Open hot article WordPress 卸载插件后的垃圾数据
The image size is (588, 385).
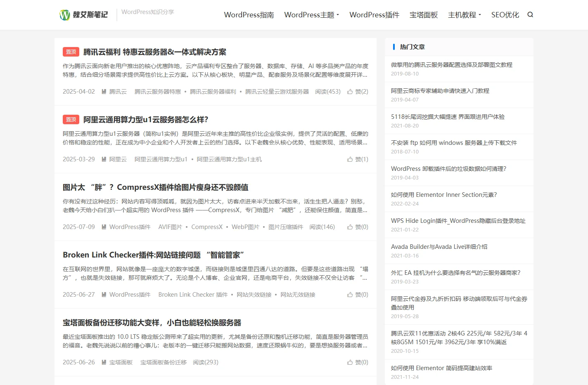click(x=449, y=169)
